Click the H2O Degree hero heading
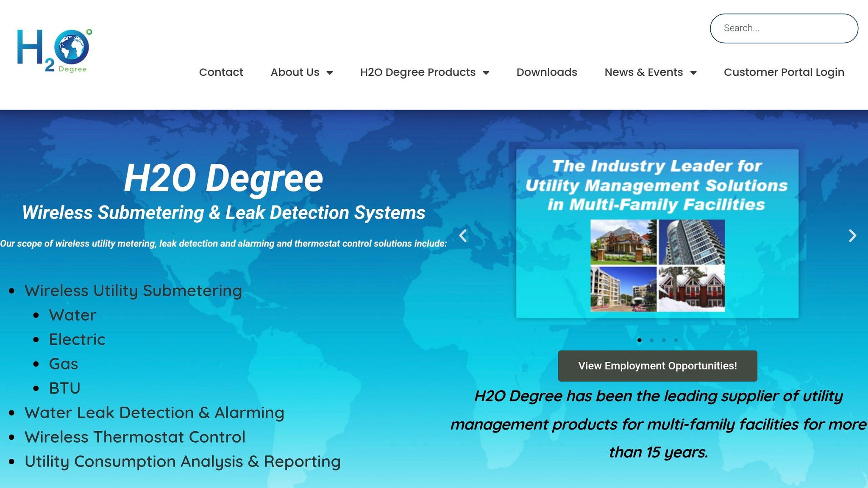Image resolution: width=868 pixels, height=488 pixels. tap(223, 178)
